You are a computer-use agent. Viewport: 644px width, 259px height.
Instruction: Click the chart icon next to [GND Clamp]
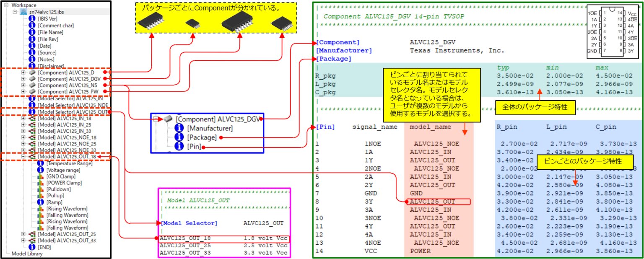[x=41, y=176]
